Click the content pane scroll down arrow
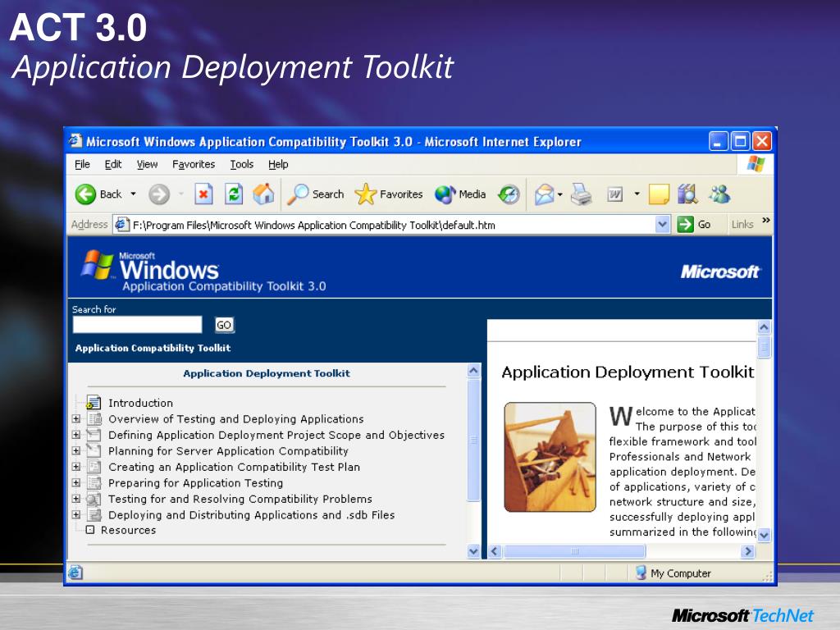The image size is (840, 630). click(764, 535)
